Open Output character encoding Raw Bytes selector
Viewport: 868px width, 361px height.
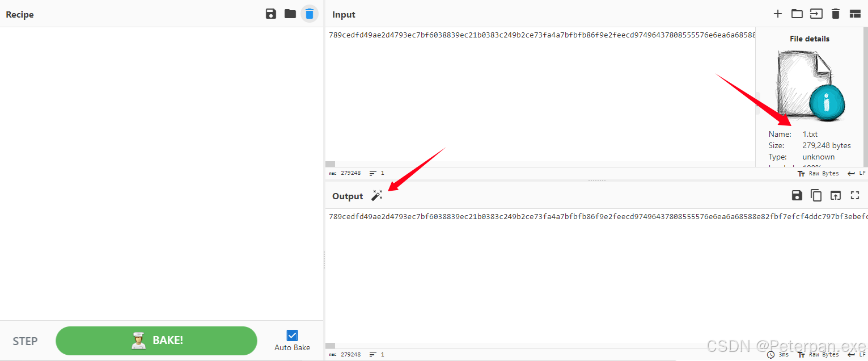pos(818,355)
